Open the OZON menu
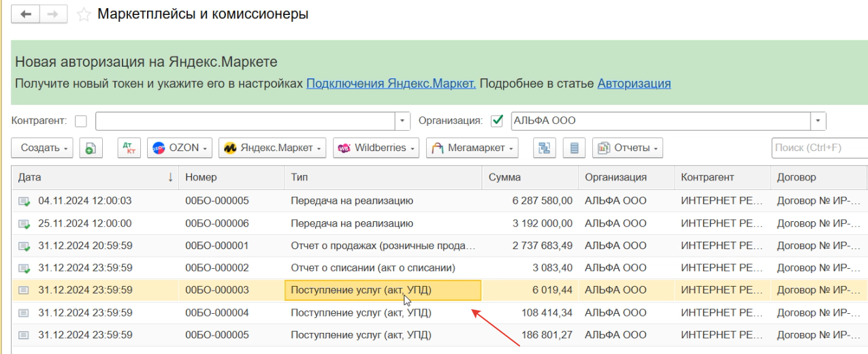Viewport: 868px width, 354px height. [x=180, y=148]
